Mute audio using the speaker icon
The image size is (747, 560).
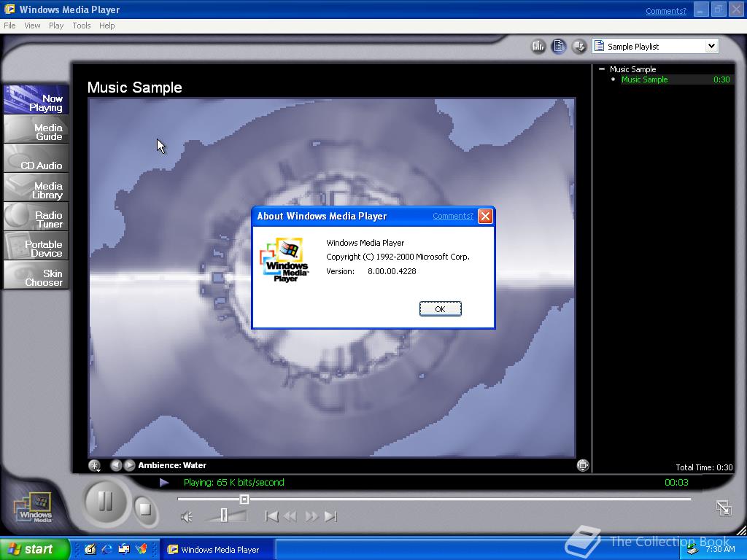[x=187, y=517]
